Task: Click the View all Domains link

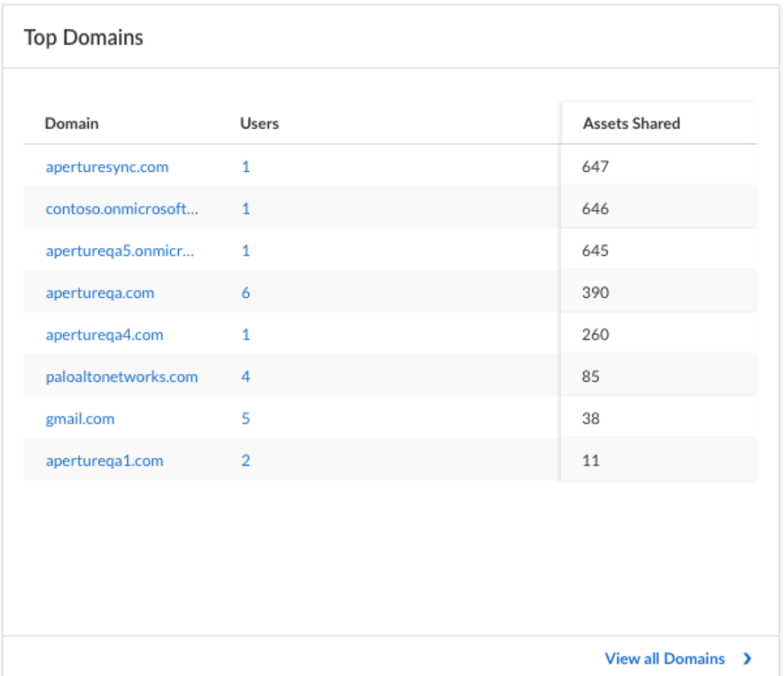Action: tap(664, 659)
